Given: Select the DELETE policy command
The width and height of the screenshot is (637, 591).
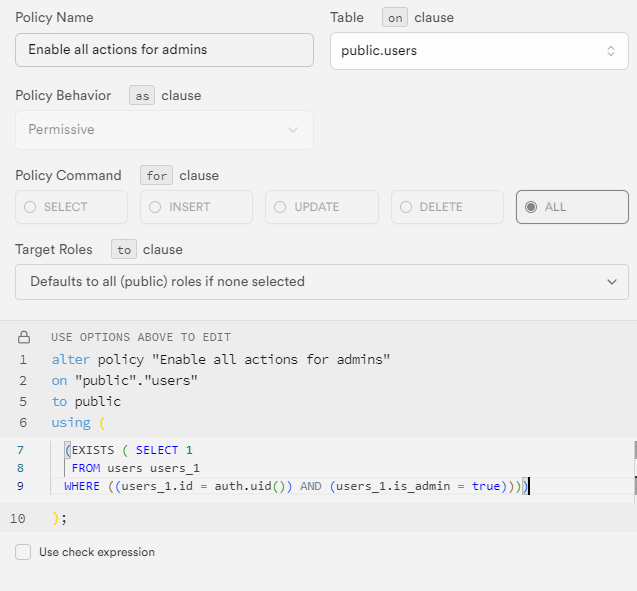Looking at the screenshot, I should [x=447, y=207].
